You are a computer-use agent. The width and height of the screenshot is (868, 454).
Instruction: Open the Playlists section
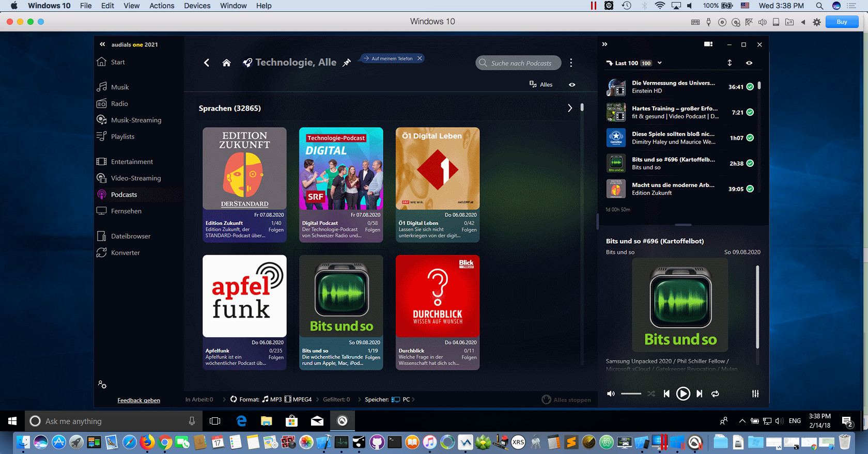pyautogui.click(x=122, y=136)
